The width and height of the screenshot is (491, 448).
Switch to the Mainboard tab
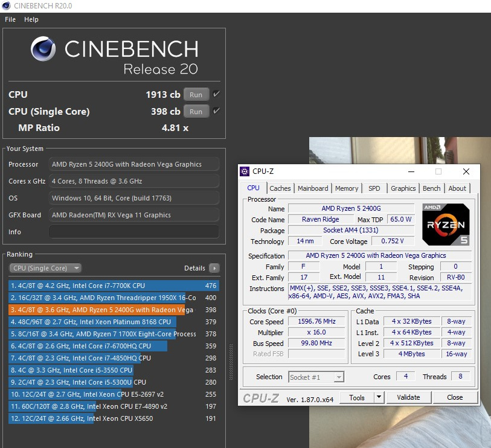pos(313,188)
